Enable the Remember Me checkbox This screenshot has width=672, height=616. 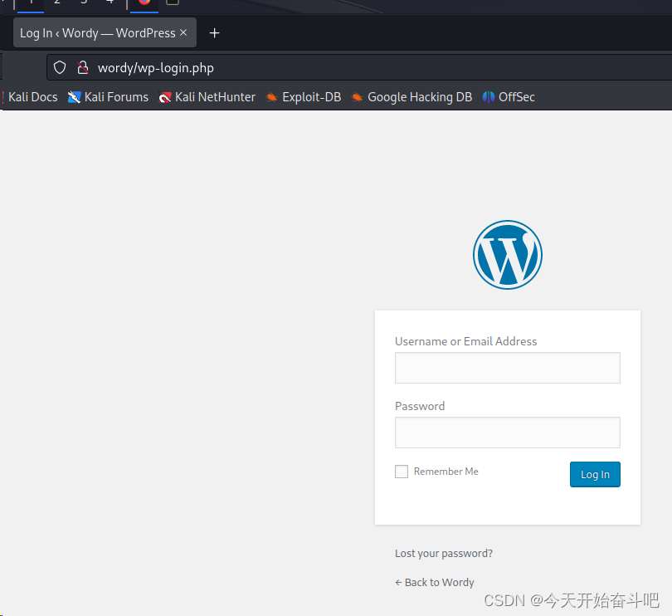(402, 472)
